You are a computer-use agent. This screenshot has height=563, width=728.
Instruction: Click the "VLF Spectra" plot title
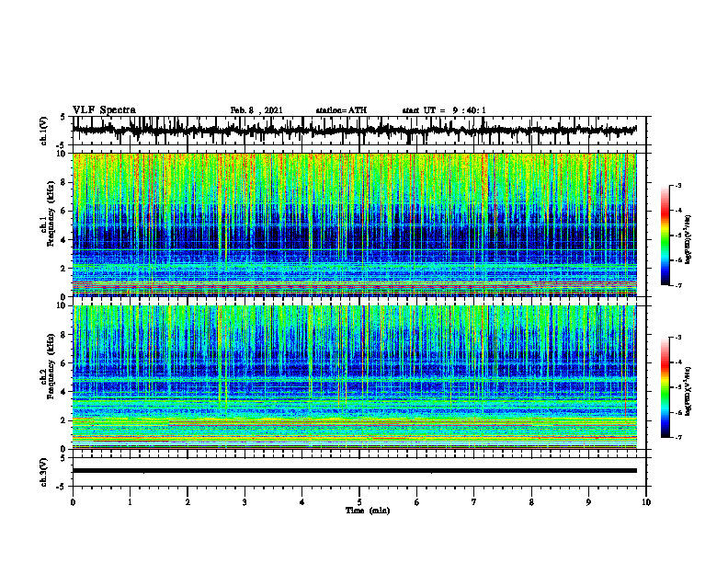pyautogui.click(x=104, y=110)
